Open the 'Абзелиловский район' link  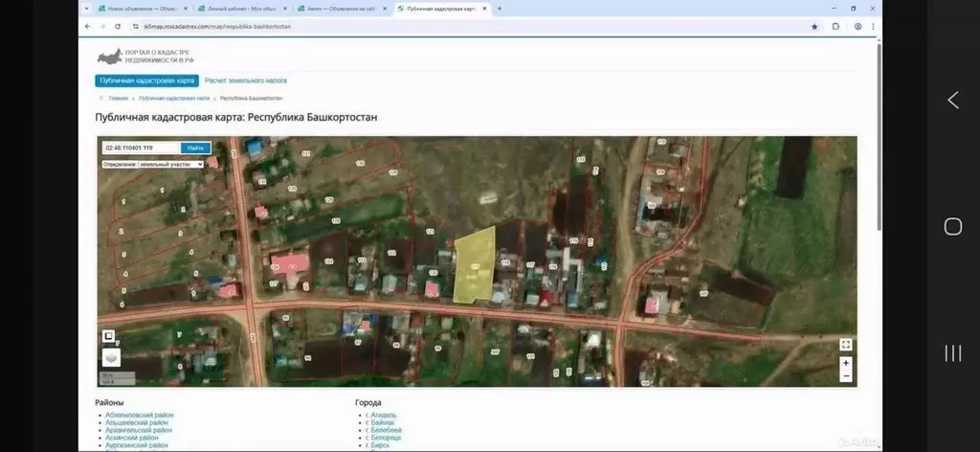[x=139, y=415]
